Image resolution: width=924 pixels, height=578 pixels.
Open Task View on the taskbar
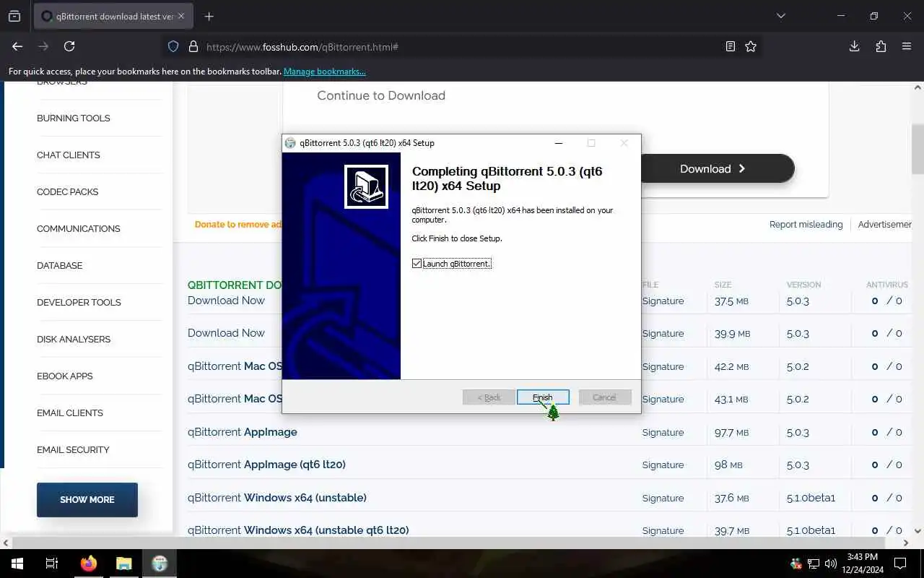point(52,564)
